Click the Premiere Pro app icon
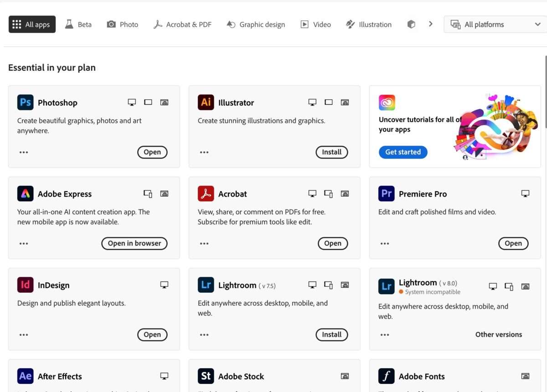This screenshot has height=392, width=547. (x=387, y=193)
